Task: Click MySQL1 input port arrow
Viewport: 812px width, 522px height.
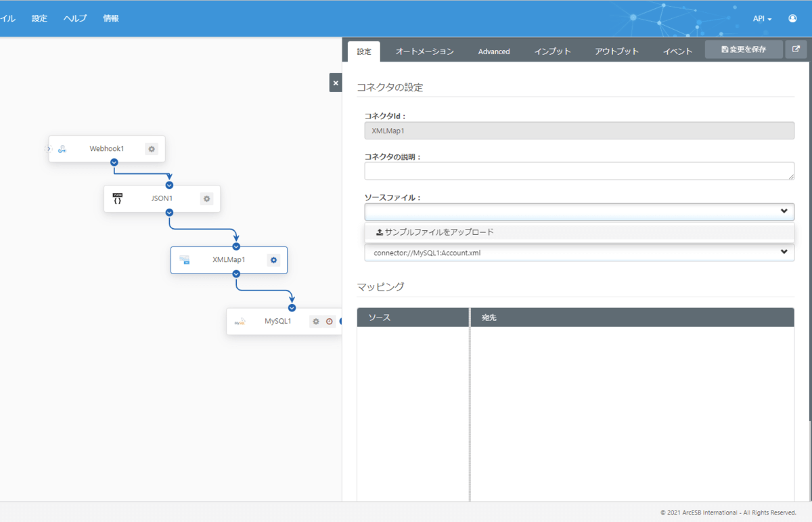Action: 292,308
